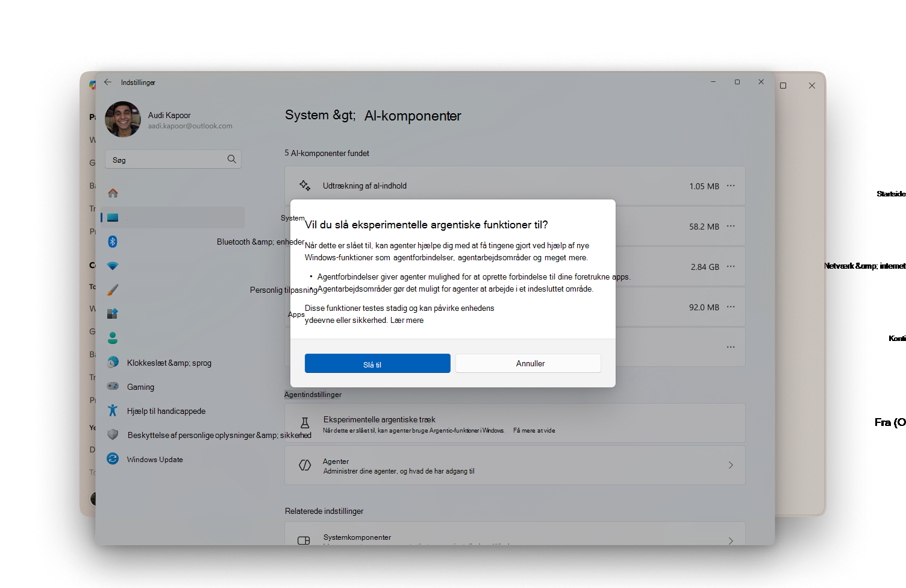Open more options for the 2.84 GB row
The height and width of the screenshot is (588, 906).
pyautogui.click(x=731, y=266)
